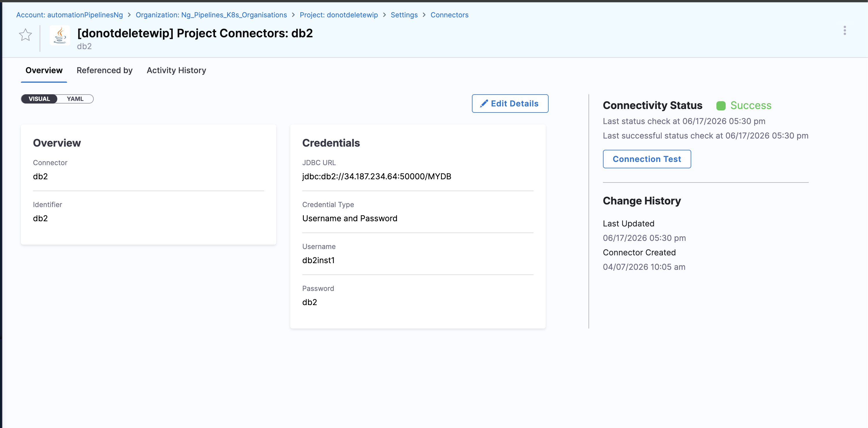Screen dimensions: 868x428
Task: Go to Project: donotdeletewip breadcrumb
Action: point(339,15)
